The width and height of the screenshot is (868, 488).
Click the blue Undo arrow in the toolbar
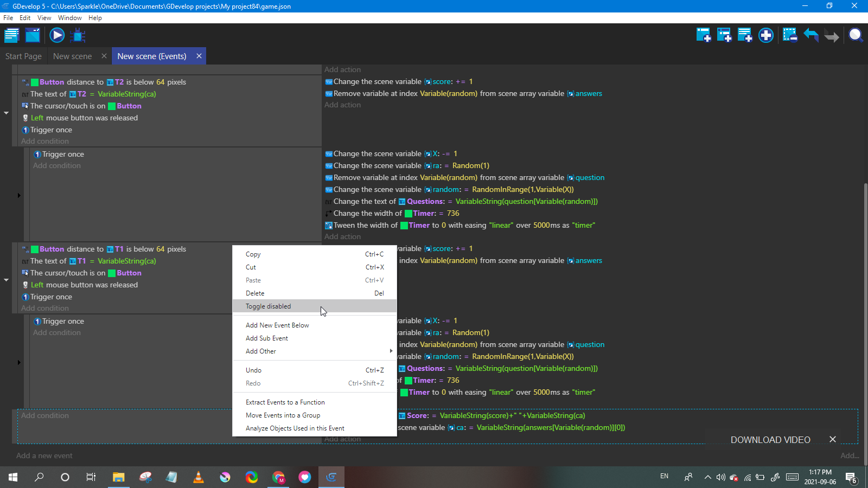pyautogui.click(x=811, y=35)
